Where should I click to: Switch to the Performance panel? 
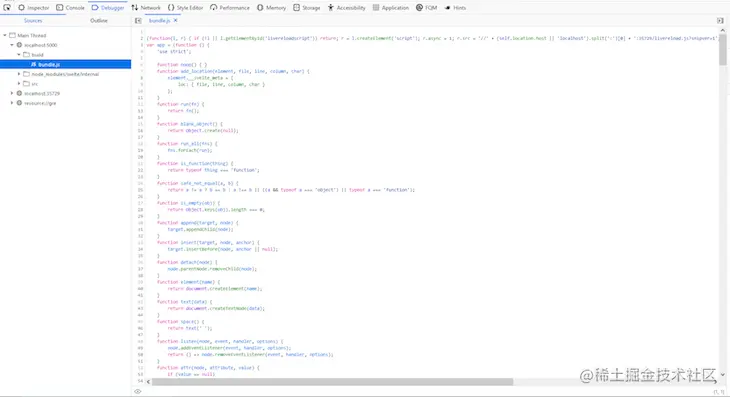(x=230, y=7)
